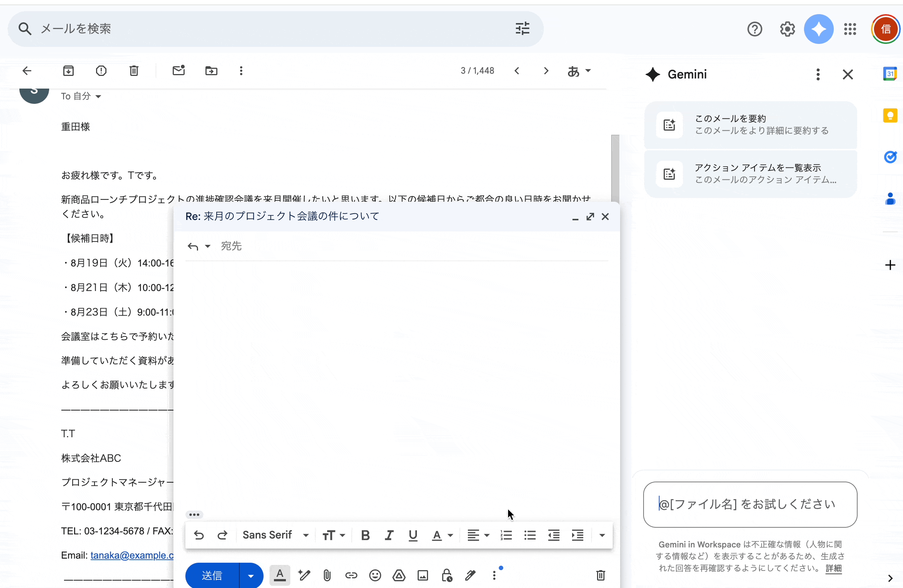Insert an emoji in the reply
This screenshot has width=903, height=588.
[x=375, y=575]
